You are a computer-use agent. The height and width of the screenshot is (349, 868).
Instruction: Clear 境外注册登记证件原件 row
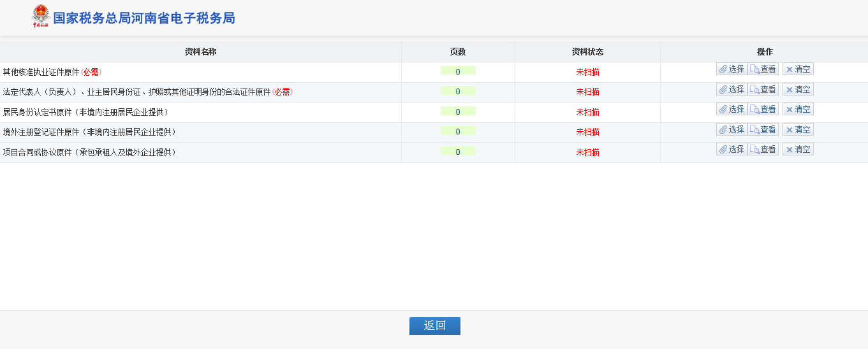pos(798,129)
